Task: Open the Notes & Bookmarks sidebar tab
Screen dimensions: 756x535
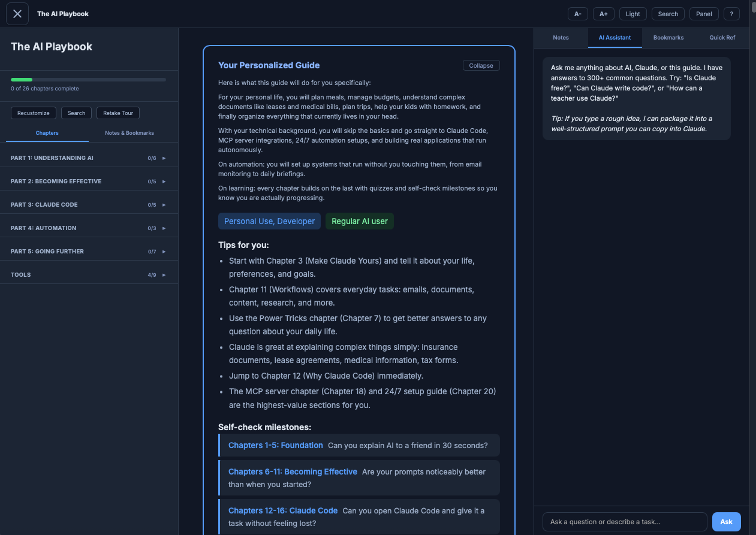Action: pyautogui.click(x=129, y=132)
